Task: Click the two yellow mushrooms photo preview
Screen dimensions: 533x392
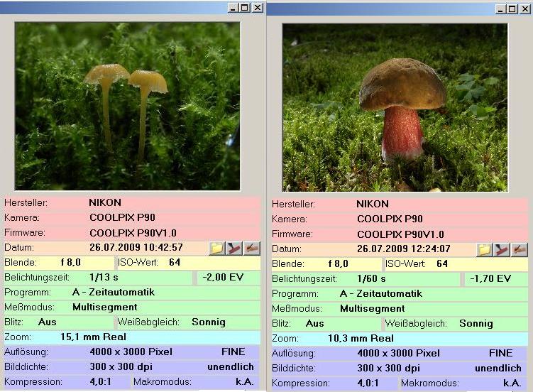Action: click(128, 106)
